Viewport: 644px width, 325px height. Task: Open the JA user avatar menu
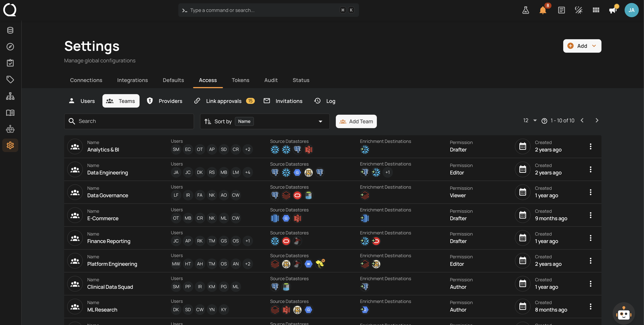tap(632, 10)
